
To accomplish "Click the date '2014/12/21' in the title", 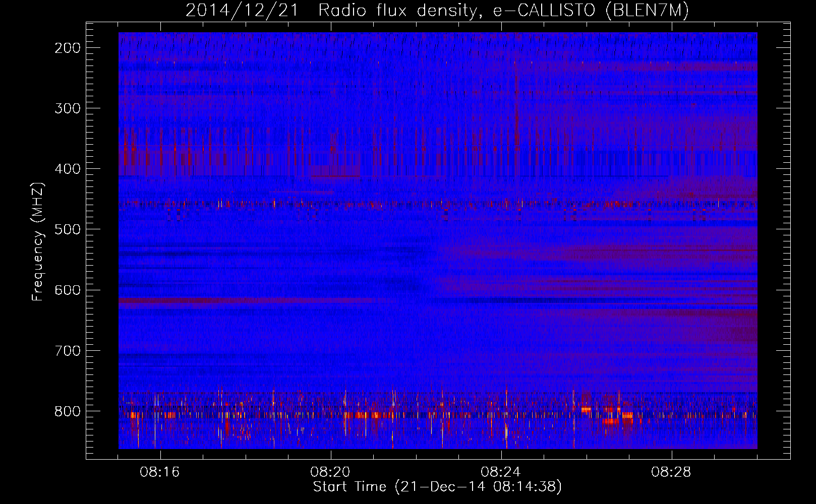I will click(x=242, y=11).
